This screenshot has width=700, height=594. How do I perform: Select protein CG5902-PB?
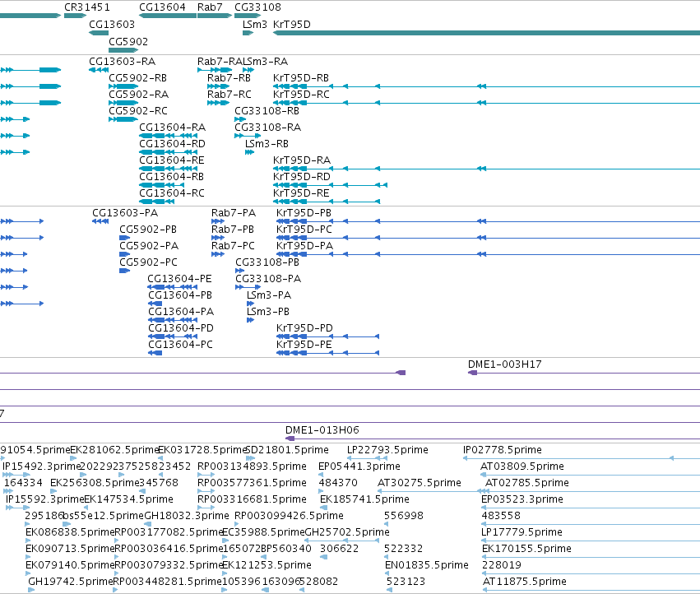(148, 230)
